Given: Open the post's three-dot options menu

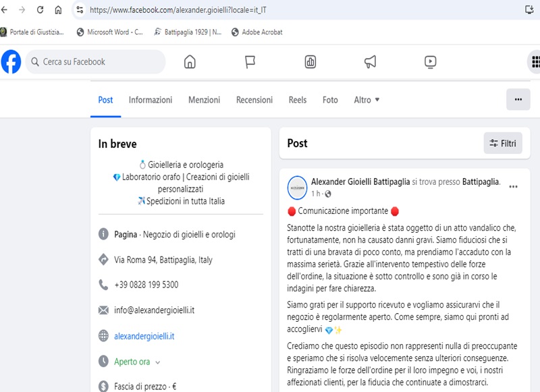Looking at the screenshot, I should (513, 187).
